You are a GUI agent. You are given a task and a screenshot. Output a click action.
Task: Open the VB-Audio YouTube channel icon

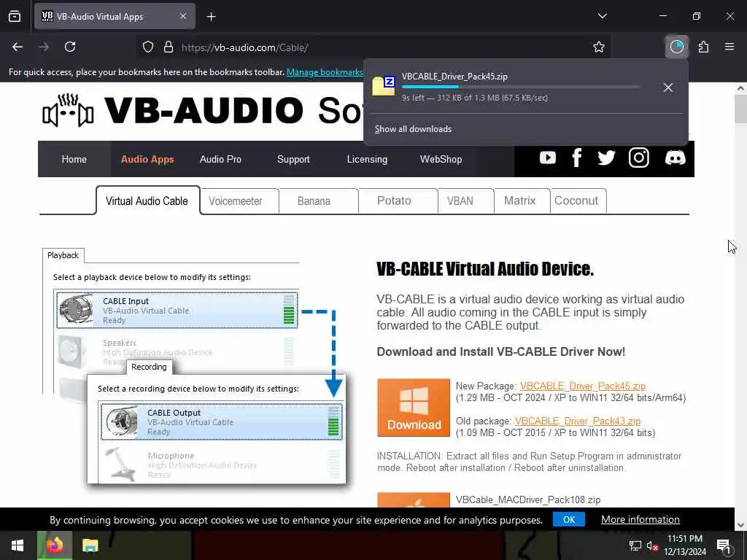pos(547,157)
